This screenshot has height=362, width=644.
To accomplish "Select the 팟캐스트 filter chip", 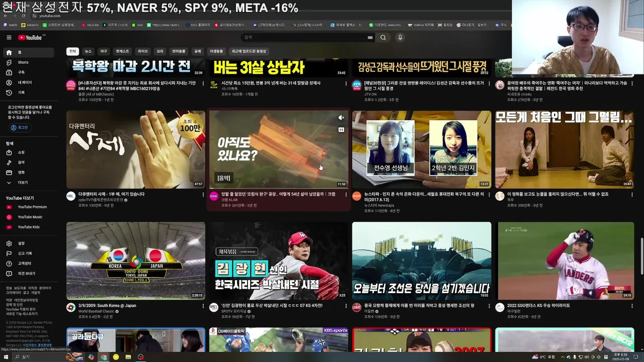I will click(122, 51).
